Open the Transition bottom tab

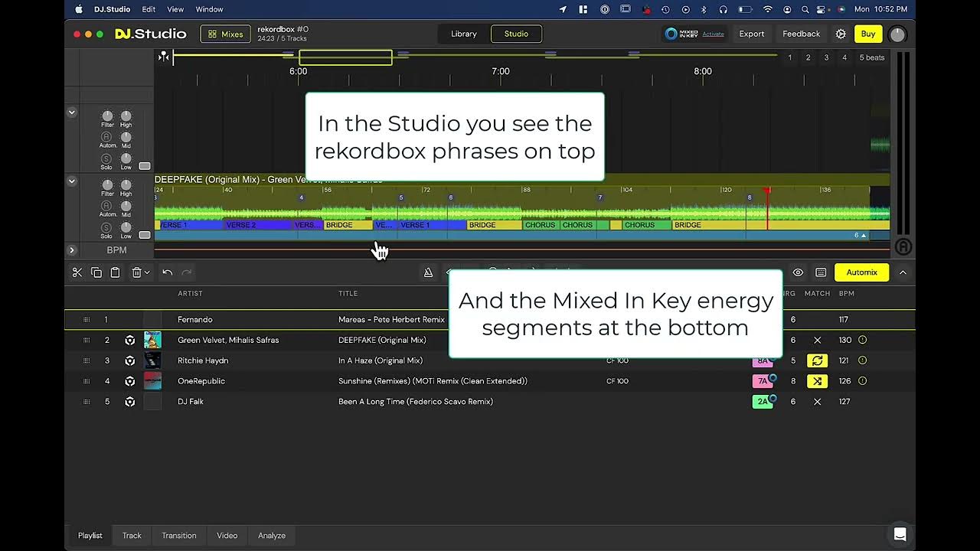point(179,536)
